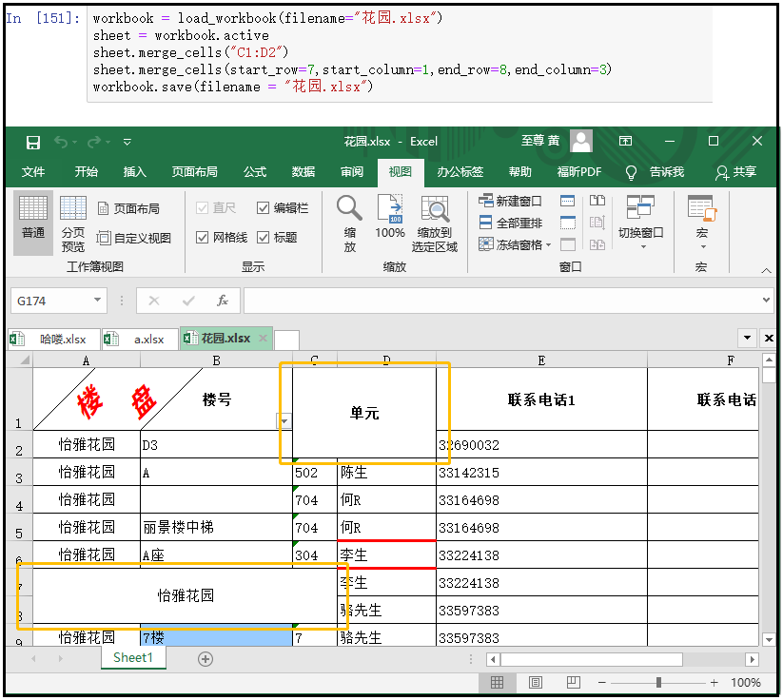
Task: Click the view side by side icon
Action: click(x=597, y=201)
